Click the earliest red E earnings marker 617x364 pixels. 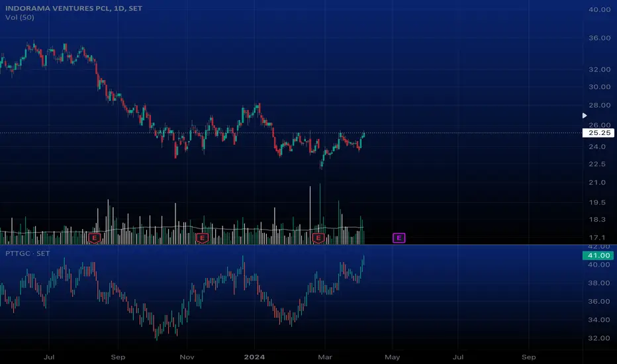point(95,238)
